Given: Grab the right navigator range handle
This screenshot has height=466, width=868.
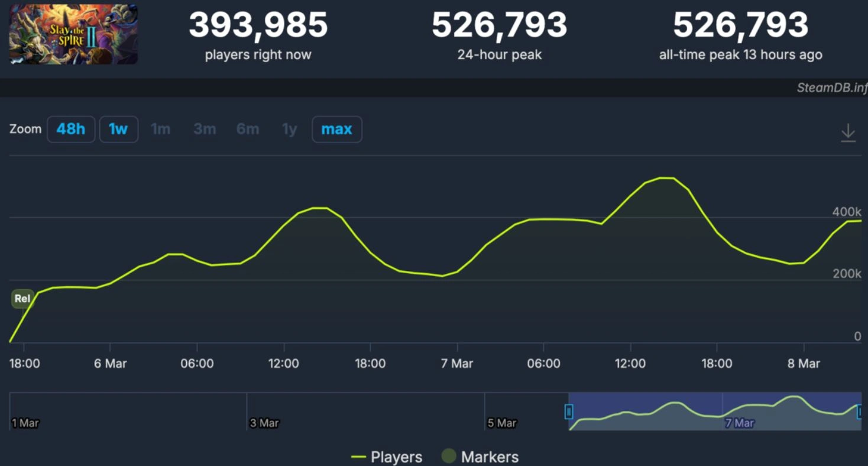Looking at the screenshot, I should coord(860,412).
